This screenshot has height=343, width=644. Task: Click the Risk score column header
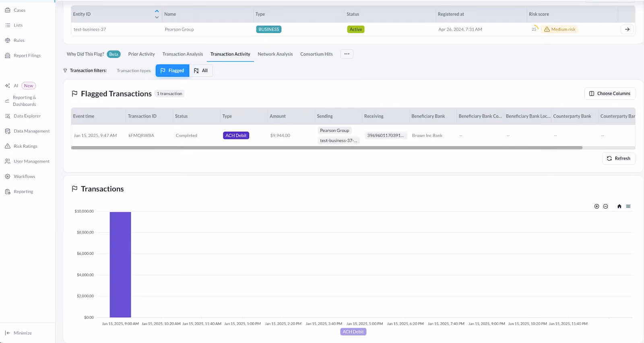(572, 14)
